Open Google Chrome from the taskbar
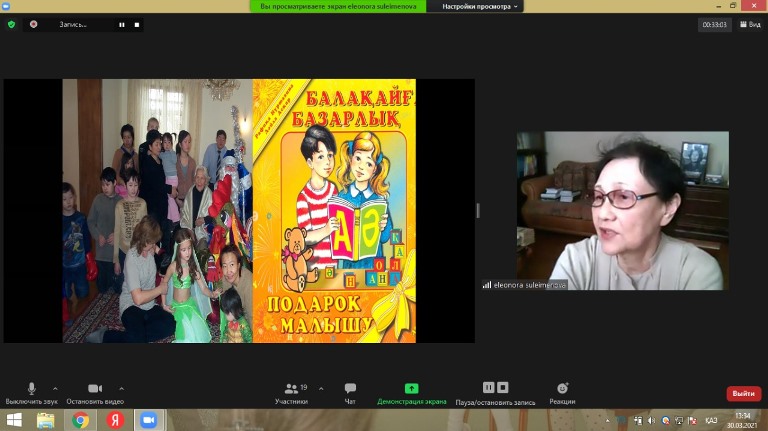The height and width of the screenshot is (431, 768). [81, 420]
